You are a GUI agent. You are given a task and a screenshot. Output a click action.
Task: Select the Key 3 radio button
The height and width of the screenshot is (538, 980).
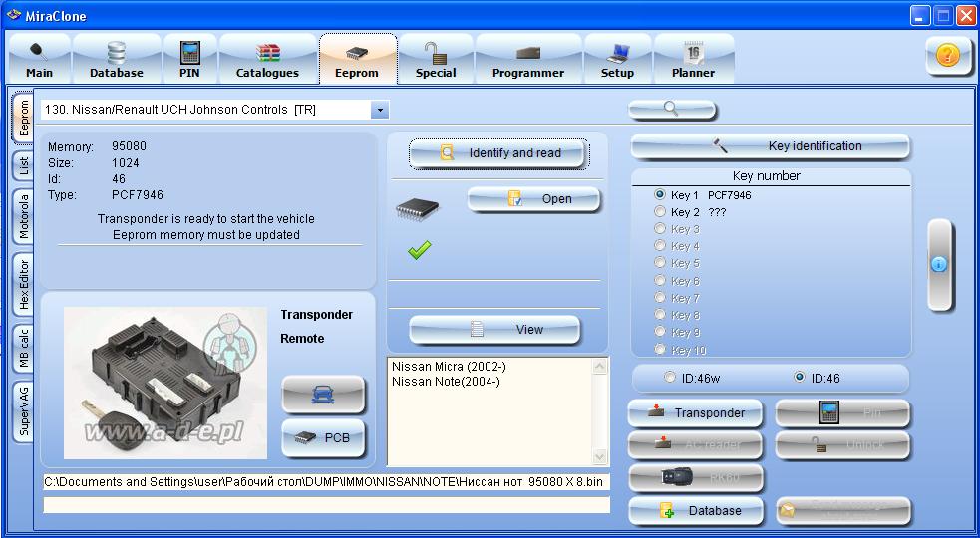[x=659, y=229]
